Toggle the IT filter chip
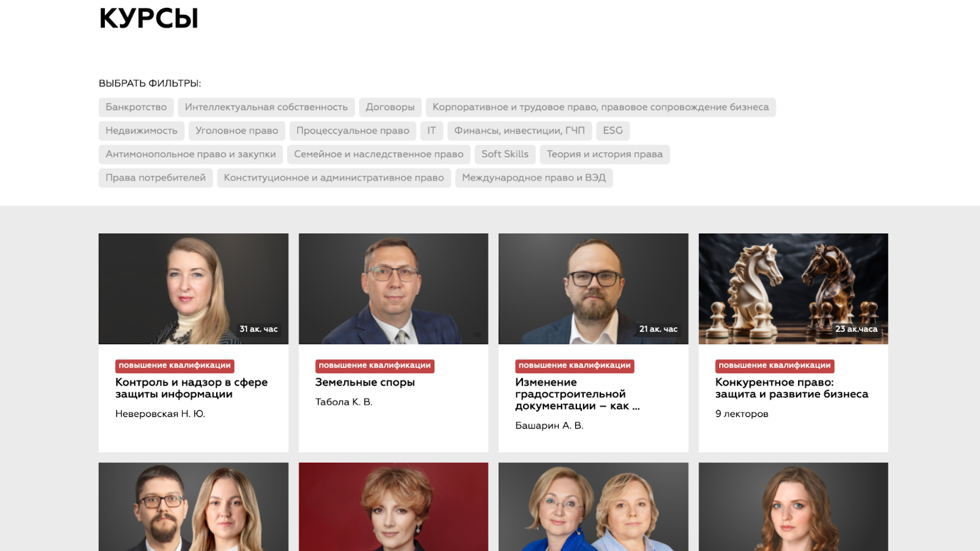Image resolution: width=980 pixels, height=551 pixels. [x=432, y=130]
